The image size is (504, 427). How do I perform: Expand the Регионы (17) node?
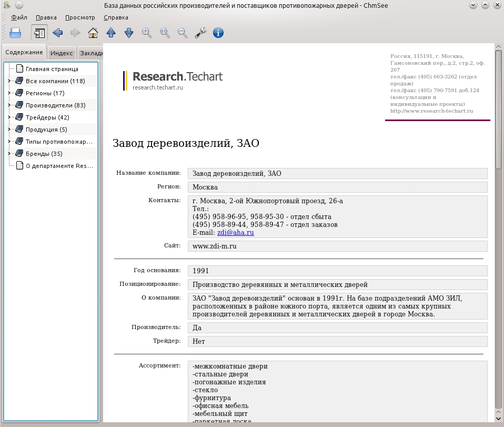tap(9, 93)
